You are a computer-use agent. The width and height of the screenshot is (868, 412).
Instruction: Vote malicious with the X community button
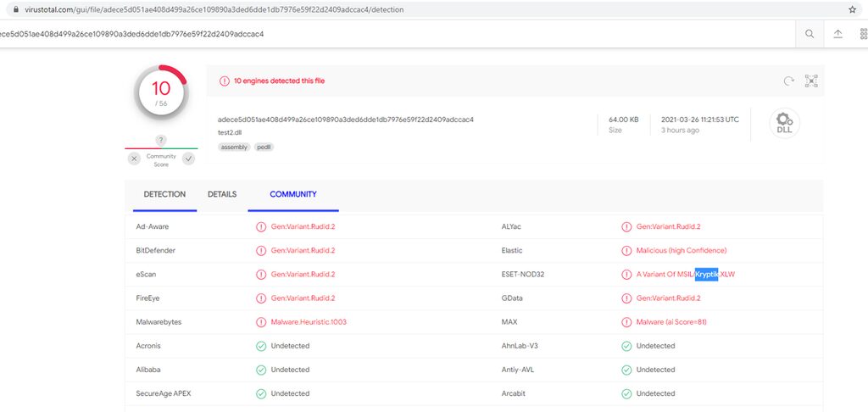[x=134, y=159]
